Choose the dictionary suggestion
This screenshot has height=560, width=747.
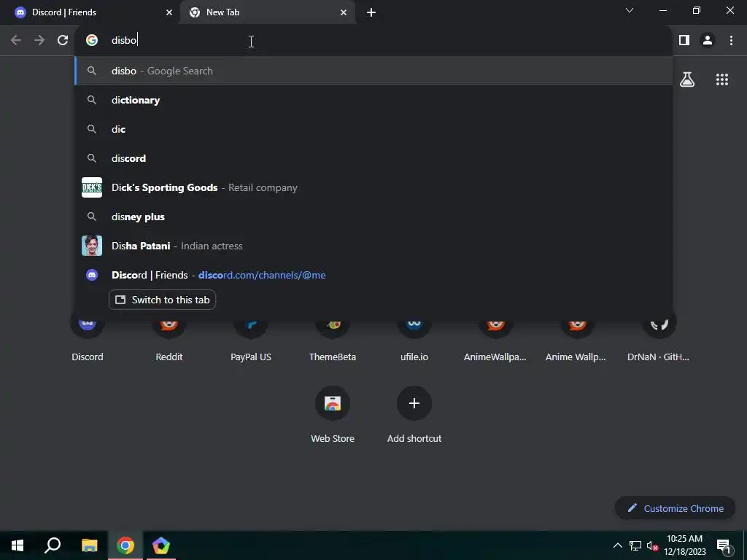click(373, 100)
